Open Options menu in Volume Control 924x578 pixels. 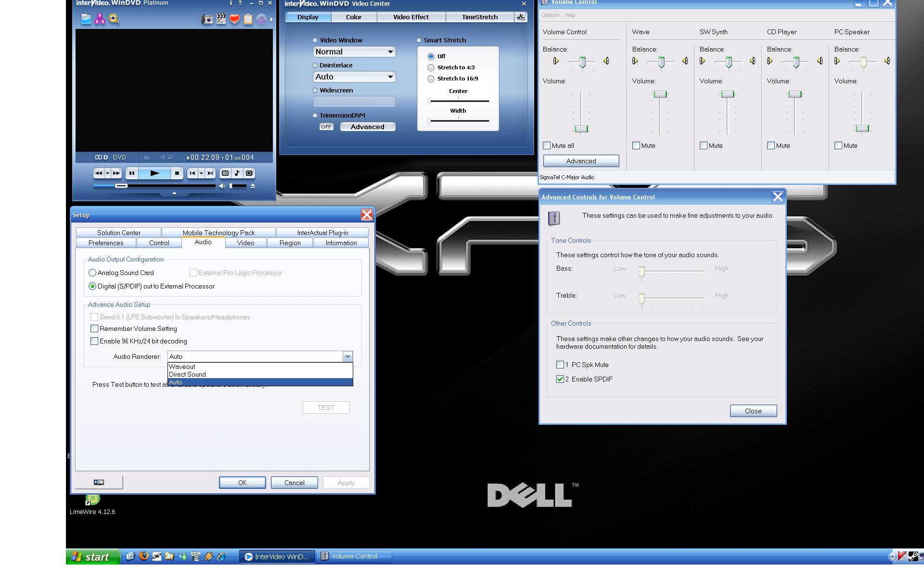click(550, 15)
